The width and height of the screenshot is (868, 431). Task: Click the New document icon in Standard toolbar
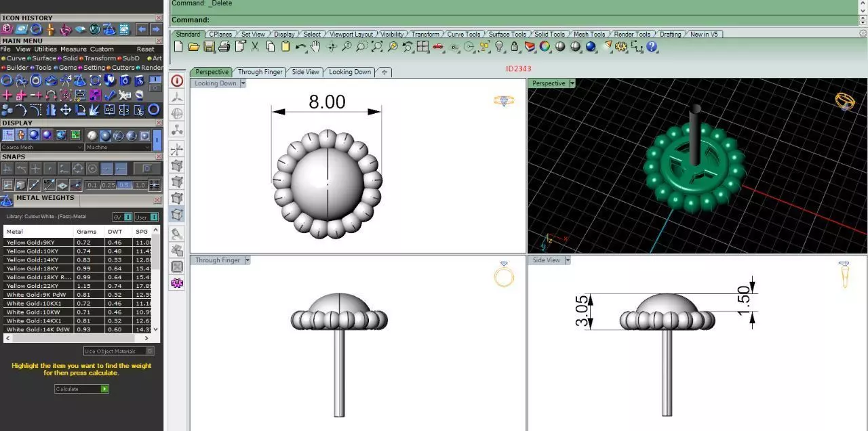(x=178, y=47)
